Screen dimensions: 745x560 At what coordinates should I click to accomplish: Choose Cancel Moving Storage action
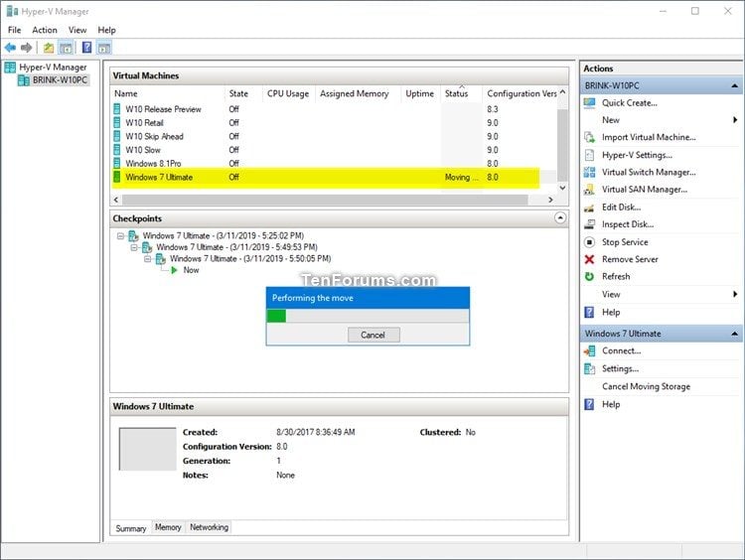tap(646, 386)
